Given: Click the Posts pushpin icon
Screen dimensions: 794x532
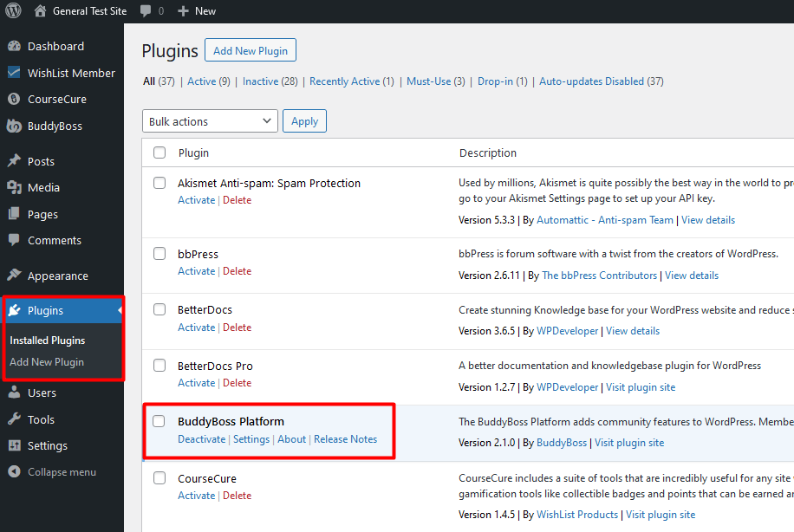Looking at the screenshot, I should [x=14, y=161].
